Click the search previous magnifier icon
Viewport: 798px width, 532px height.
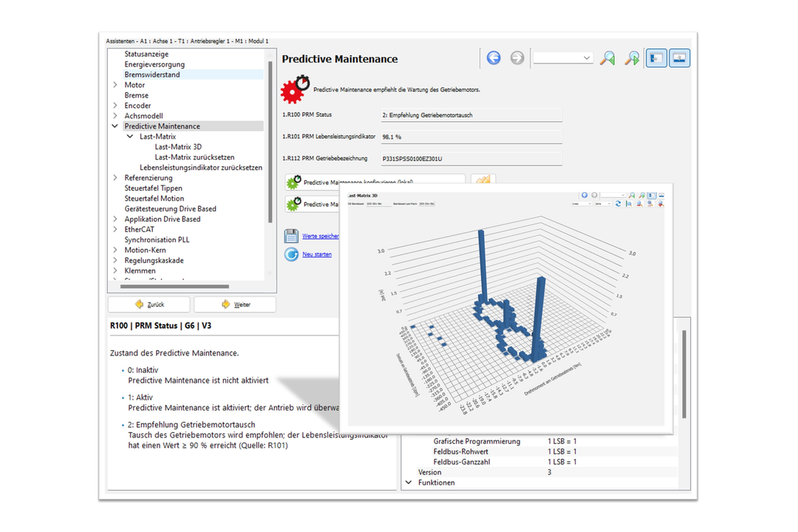607,58
